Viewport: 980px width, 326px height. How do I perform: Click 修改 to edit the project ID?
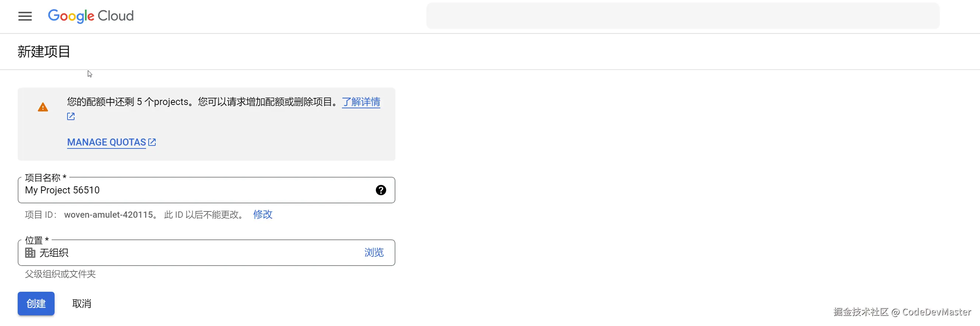pyautogui.click(x=263, y=215)
